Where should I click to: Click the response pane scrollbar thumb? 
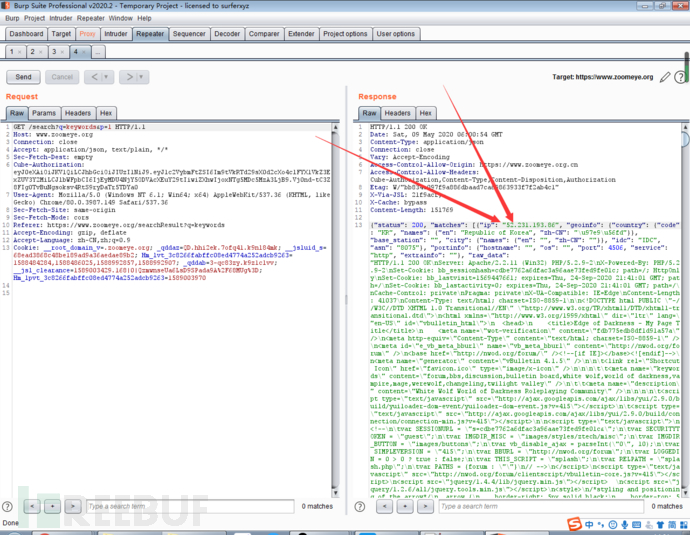point(685,139)
